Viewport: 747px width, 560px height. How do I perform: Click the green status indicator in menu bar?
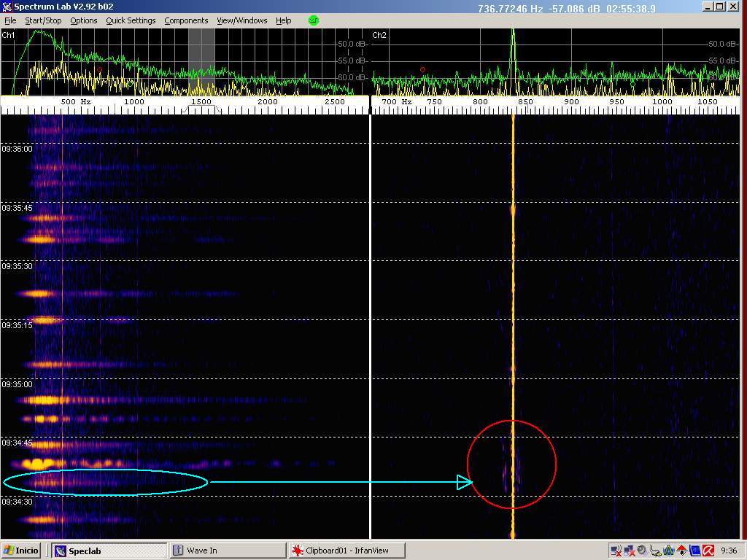coord(314,20)
